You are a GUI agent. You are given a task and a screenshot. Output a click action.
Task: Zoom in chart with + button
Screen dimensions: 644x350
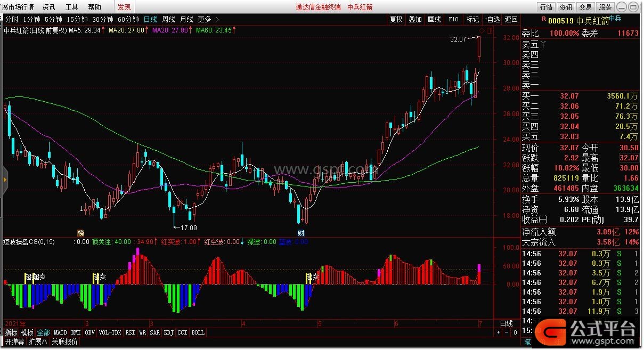[498, 332]
